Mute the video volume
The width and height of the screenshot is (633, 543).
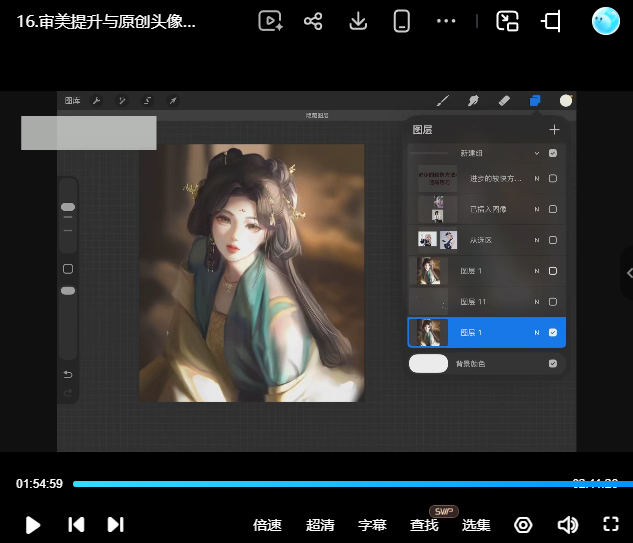click(568, 525)
